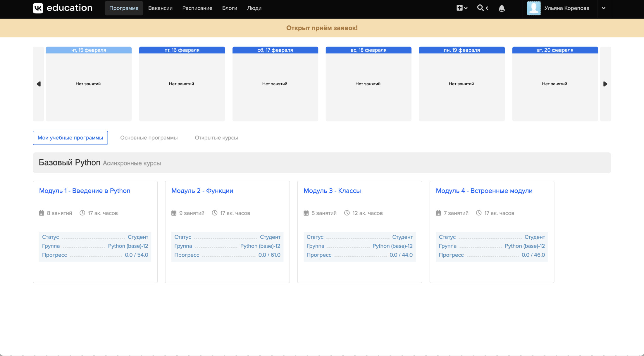Select the Мои учебные программы tab
This screenshot has height=356, width=644.
(70, 138)
